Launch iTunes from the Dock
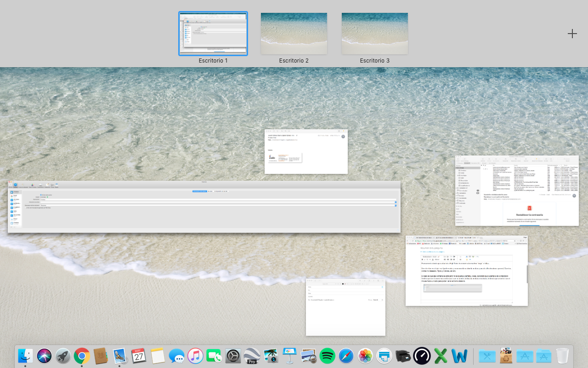The image size is (588, 368). tap(195, 356)
